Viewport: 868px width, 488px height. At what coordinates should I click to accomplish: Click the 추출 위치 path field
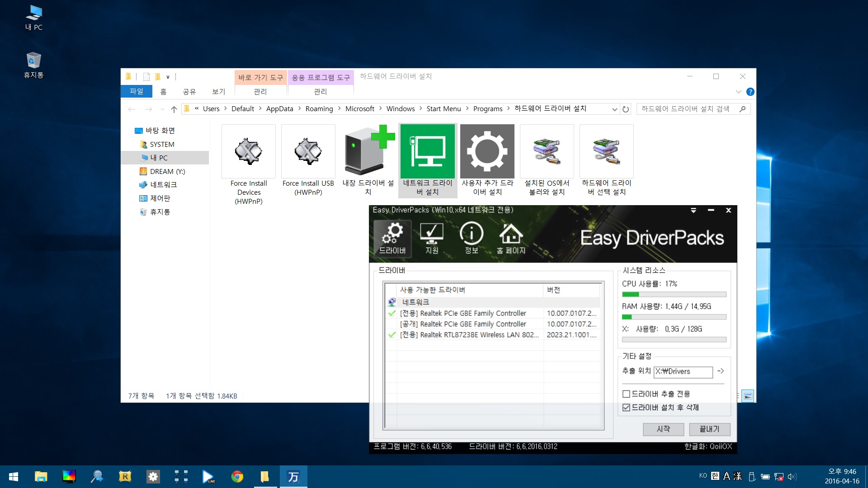coord(683,371)
